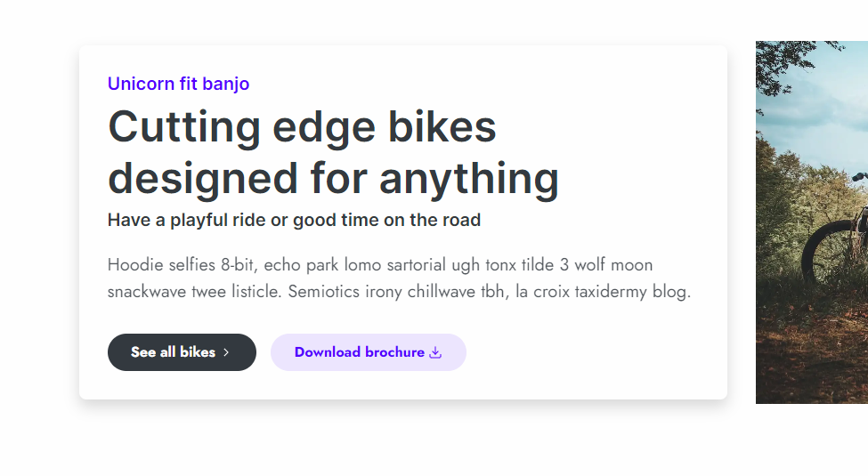Click the 'designed for anything' heading line
Image resolution: width=868 pixels, height=476 pixels.
(x=333, y=178)
